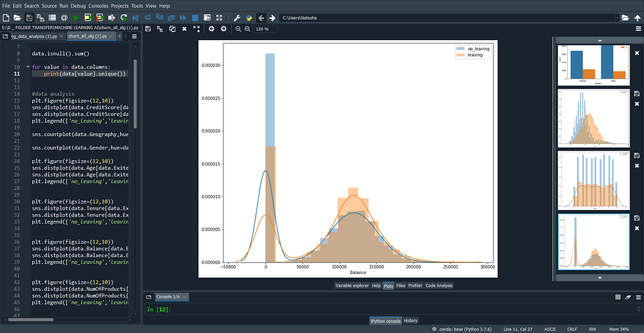Viewport: 644px width, 333px height.
Task: Open the Source menu
Action: click(49, 6)
